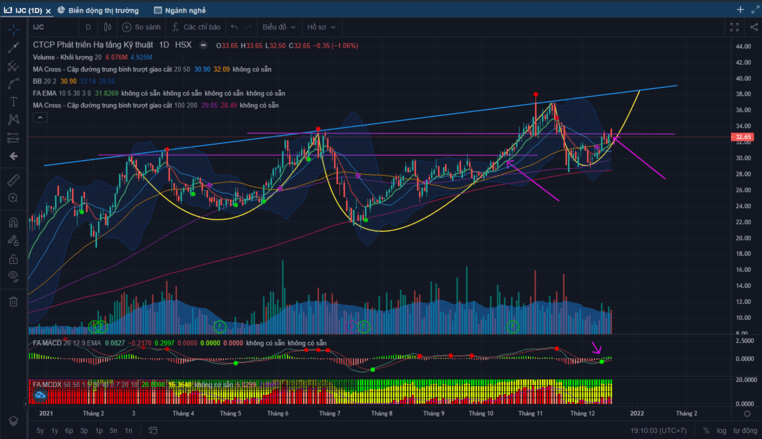Open the Hồ sơ dropdown menu
The height and width of the screenshot is (439, 762).
tap(320, 28)
